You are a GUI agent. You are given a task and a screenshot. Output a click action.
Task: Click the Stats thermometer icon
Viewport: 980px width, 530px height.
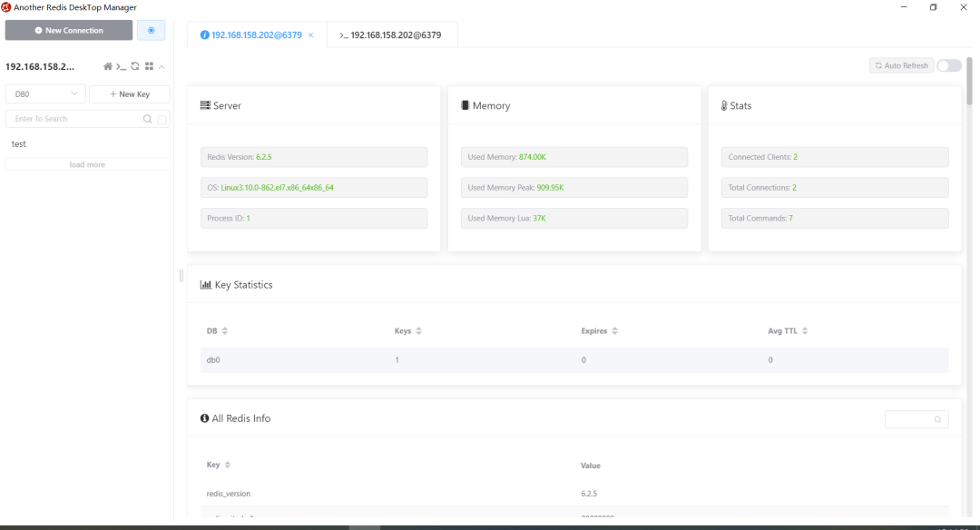(x=724, y=105)
